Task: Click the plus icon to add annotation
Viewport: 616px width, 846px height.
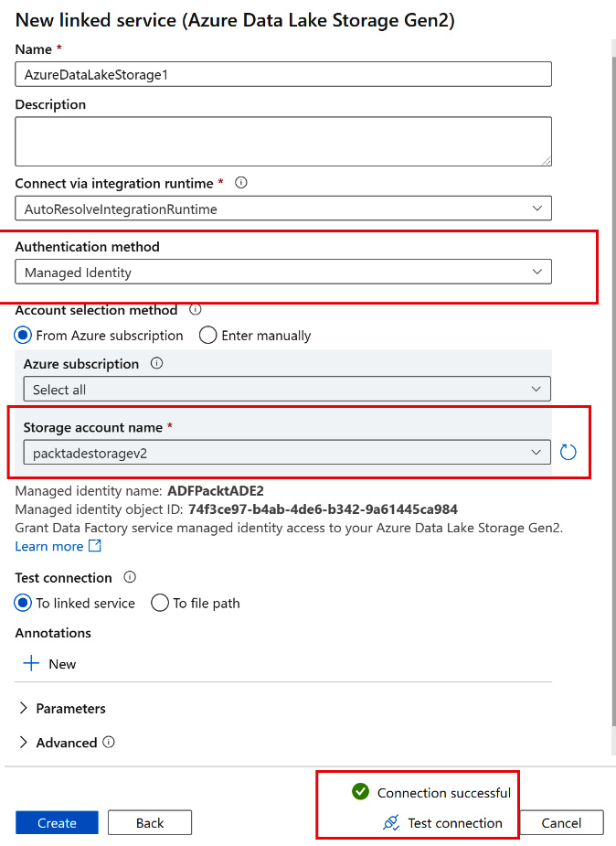Action: pyautogui.click(x=32, y=664)
